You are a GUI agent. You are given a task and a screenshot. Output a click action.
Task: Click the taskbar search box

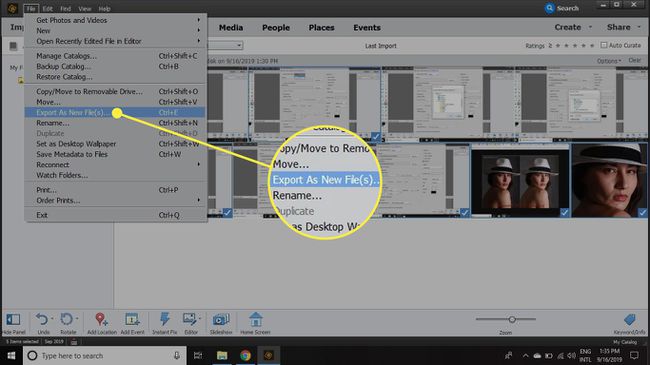104,356
